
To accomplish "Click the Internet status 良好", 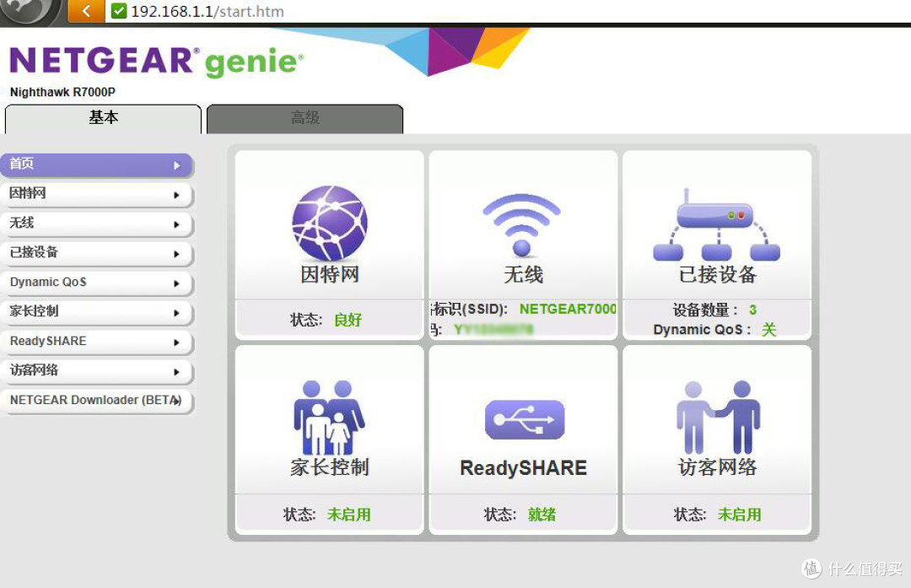I will [348, 320].
